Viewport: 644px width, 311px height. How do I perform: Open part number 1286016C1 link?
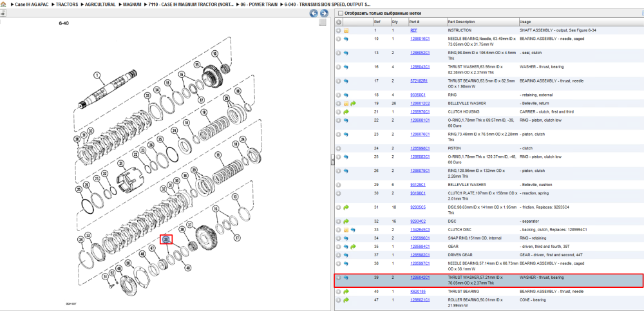[420, 39]
